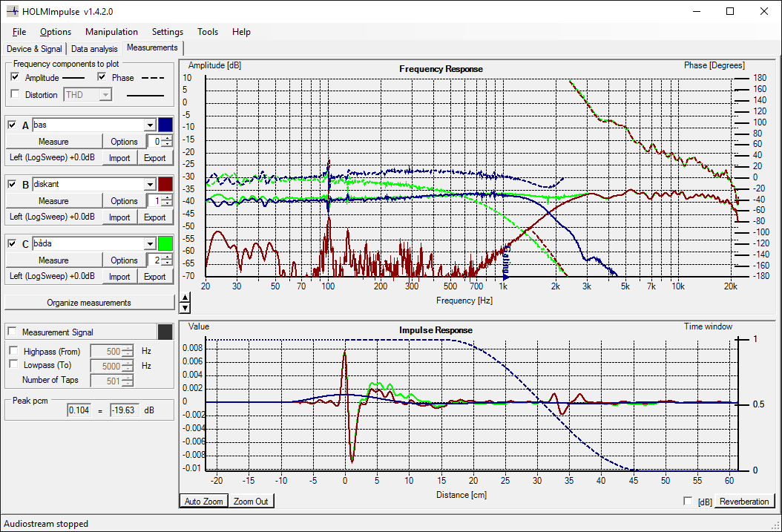The image size is (782, 532).
Task: Click the dark Measurement Signal color swatch
Action: pos(165,332)
